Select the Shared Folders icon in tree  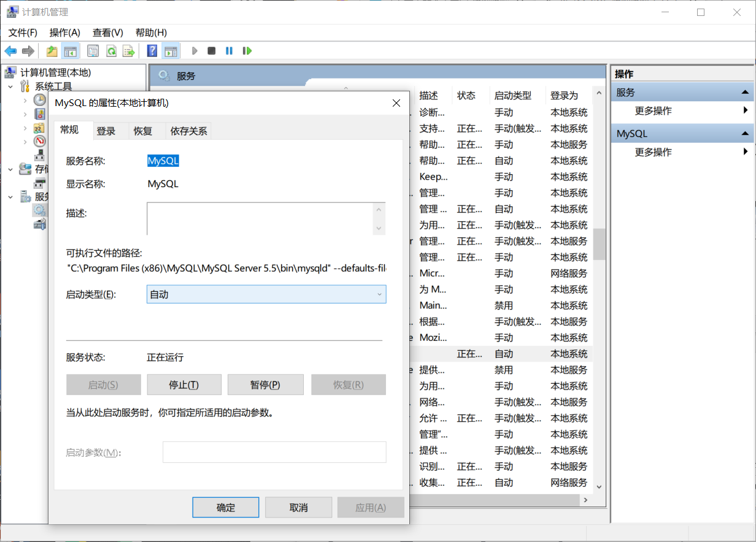[x=40, y=128]
